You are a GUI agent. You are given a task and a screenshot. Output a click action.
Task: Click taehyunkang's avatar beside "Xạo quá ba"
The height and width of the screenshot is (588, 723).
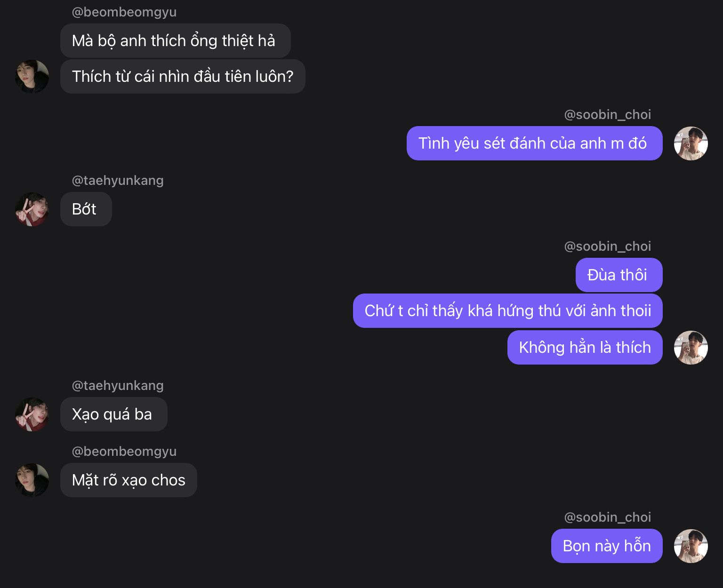point(32,414)
